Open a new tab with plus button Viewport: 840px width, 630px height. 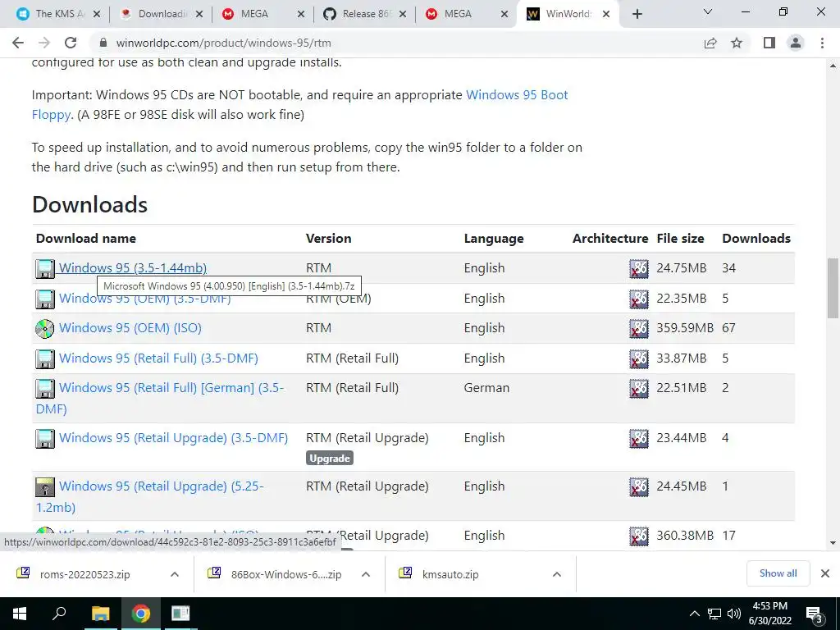[637, 14]
